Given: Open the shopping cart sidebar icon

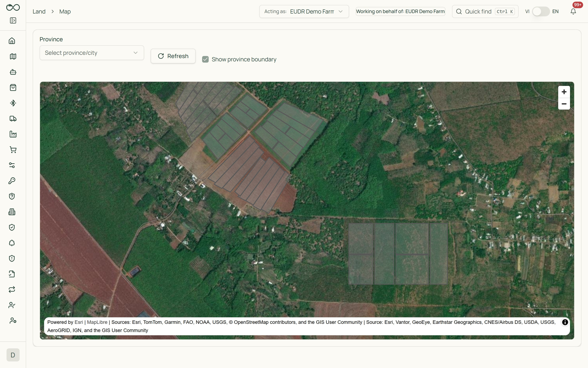Looking at the screenshot, I should coord(13,150).
